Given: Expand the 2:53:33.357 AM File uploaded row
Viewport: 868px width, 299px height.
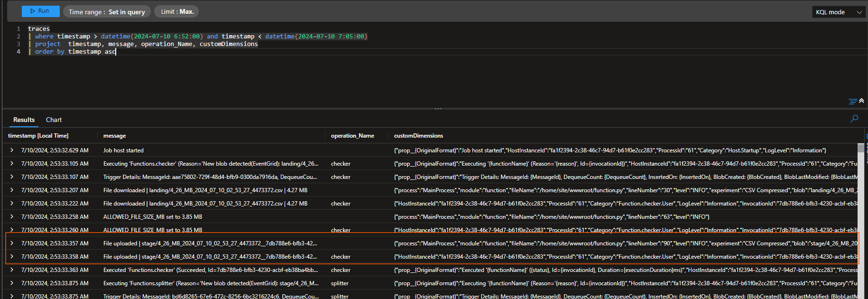Looking at the screenshot, I should coord(12,243).
